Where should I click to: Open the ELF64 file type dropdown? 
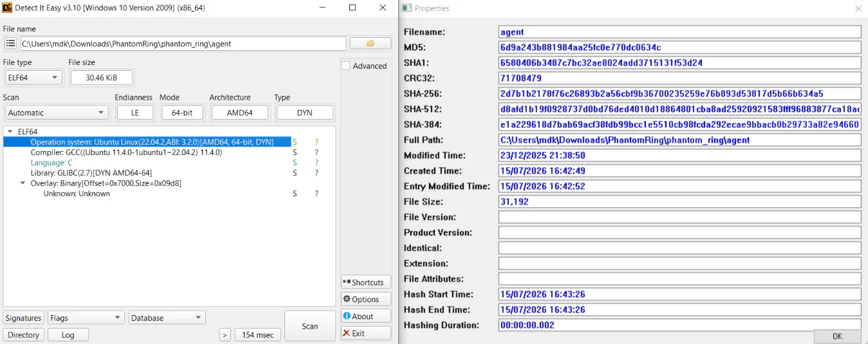click(33, 78)
